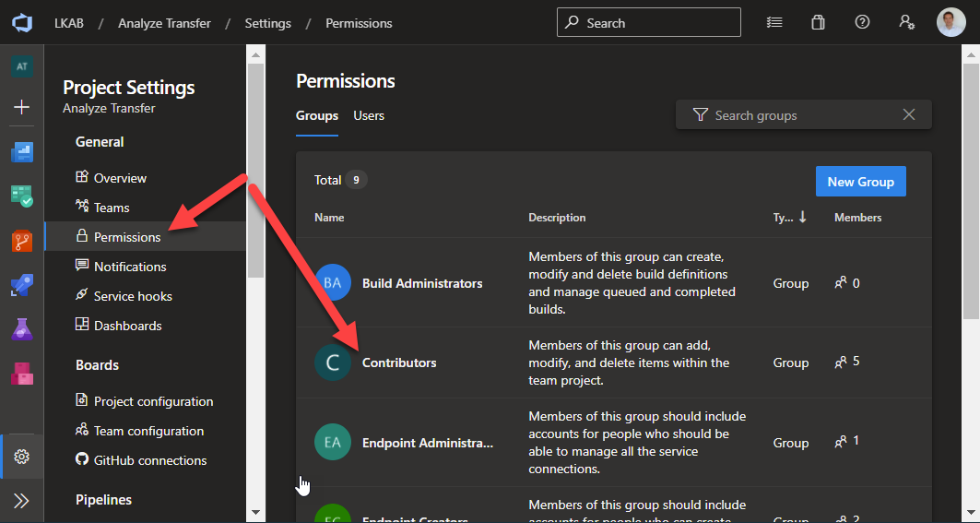Click the plus add new icon
The width and height of the screenshot is (980, 523).
22,107
